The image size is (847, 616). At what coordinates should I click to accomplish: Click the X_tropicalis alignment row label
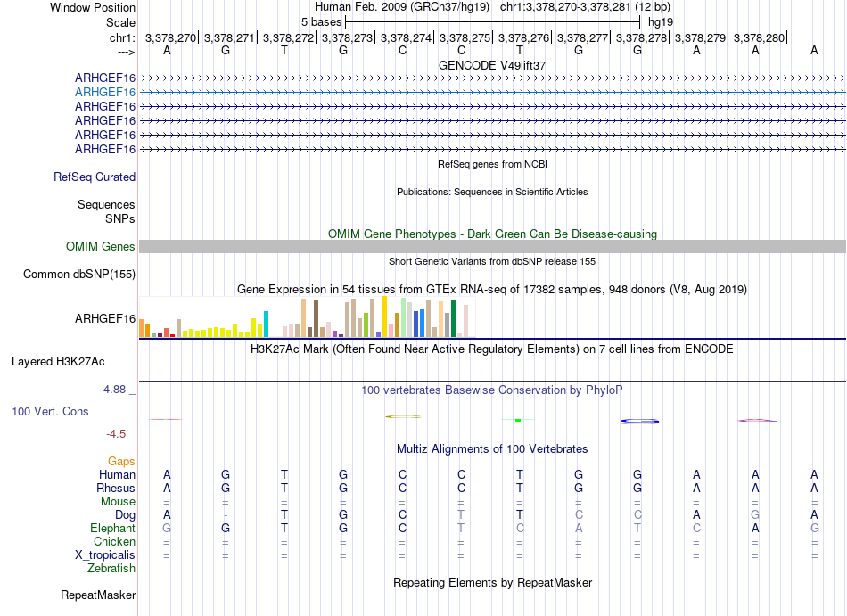(105, 555)
